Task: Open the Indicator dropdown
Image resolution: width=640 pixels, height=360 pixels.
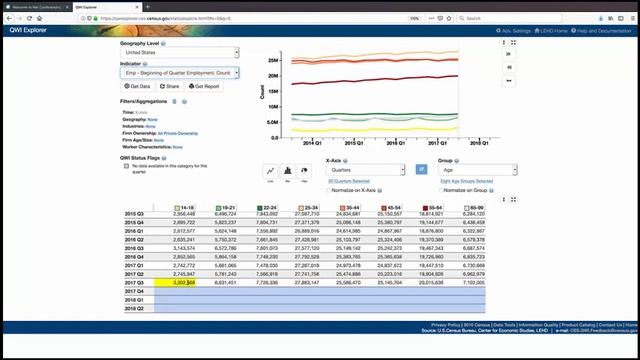Action: point(180,73)
